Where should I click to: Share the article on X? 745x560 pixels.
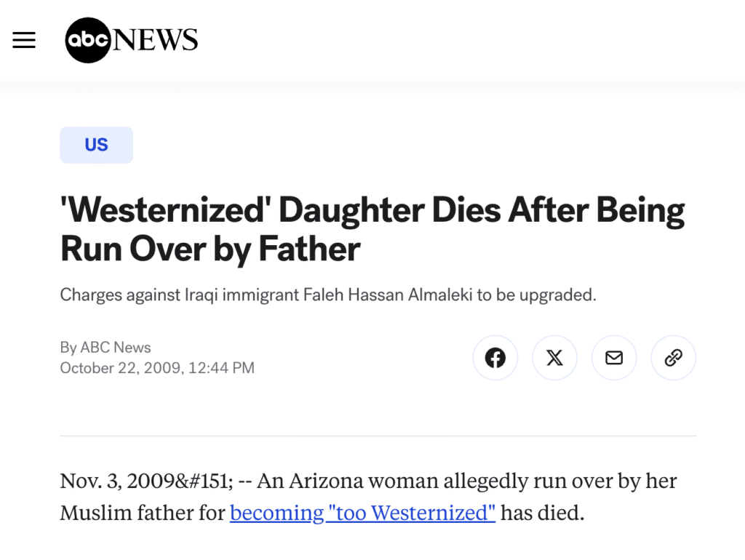coord(554,358)
